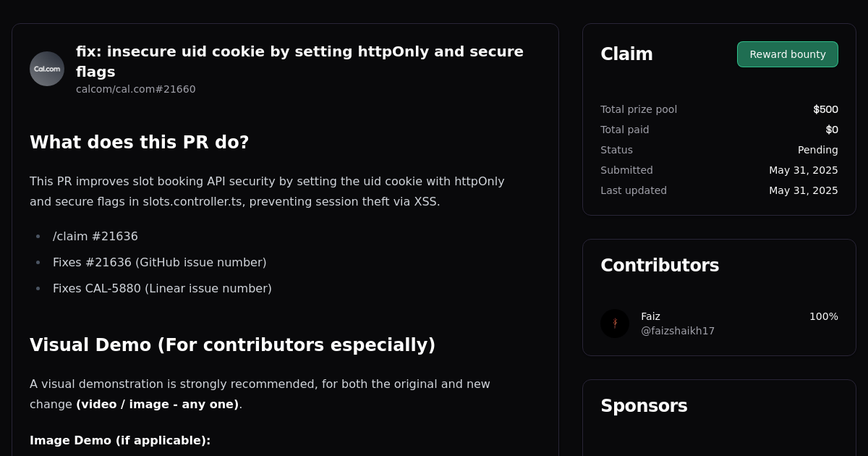
Task: Click the PR title about insecure uid cookie
Action: (299, 62)
